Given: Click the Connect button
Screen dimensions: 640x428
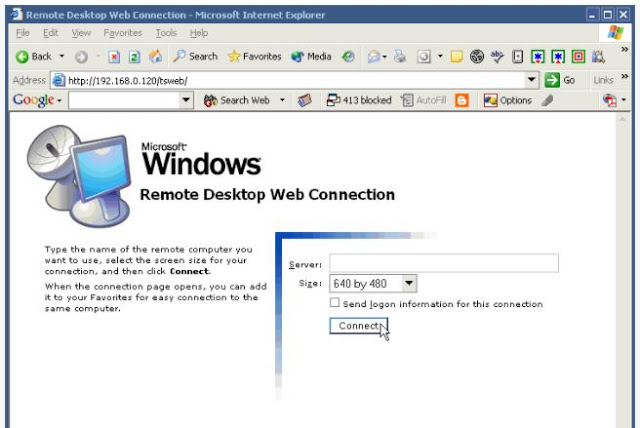Looking at the screenshot, I should click(x=358, y=326).
